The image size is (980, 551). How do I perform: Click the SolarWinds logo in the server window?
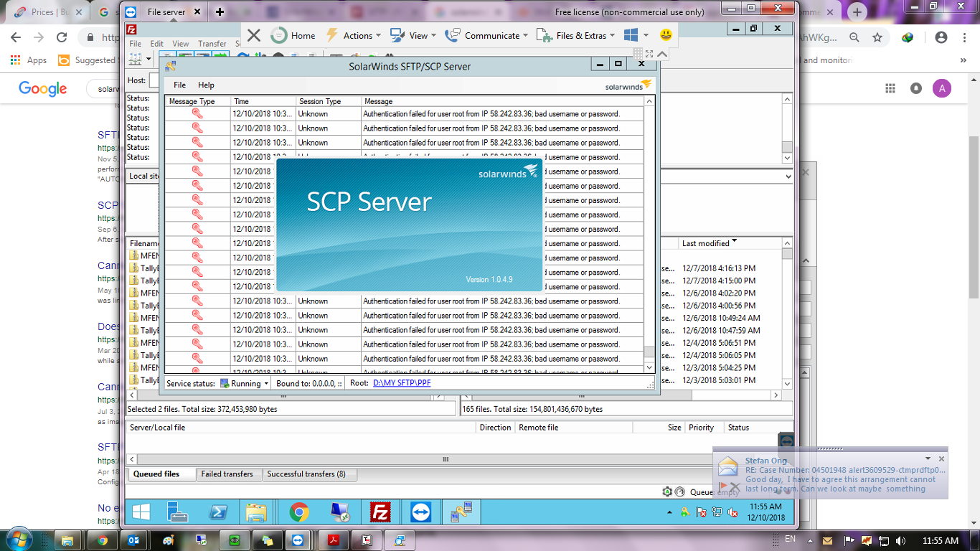click(x=628, y=85)
